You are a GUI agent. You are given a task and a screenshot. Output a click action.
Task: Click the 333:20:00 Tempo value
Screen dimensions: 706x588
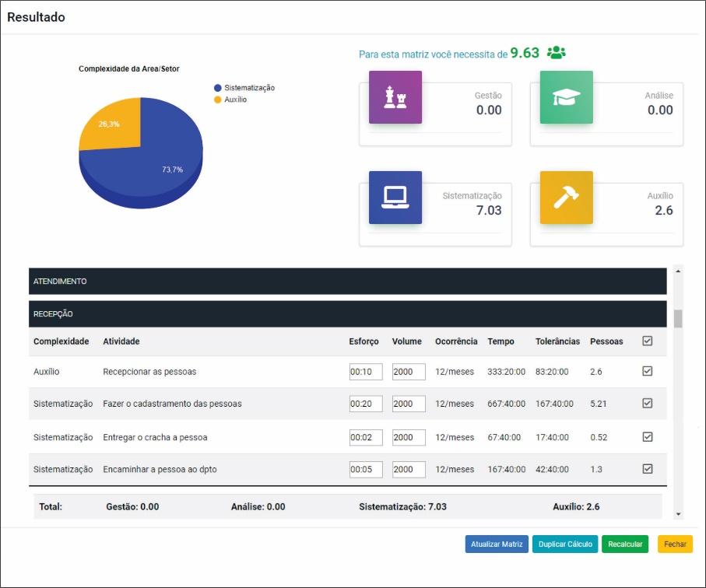point(506,372)
